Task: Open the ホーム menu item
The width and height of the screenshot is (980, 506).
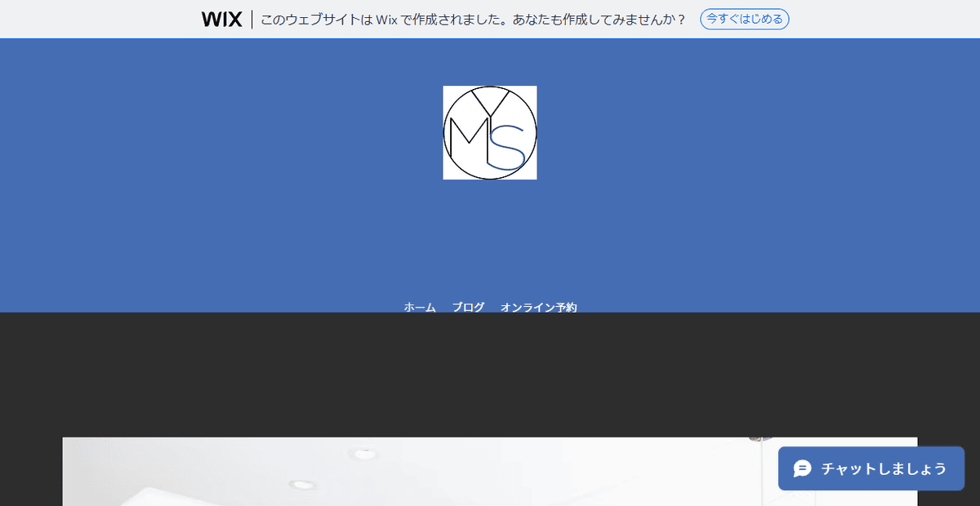Action: click(x=420, y=307)
